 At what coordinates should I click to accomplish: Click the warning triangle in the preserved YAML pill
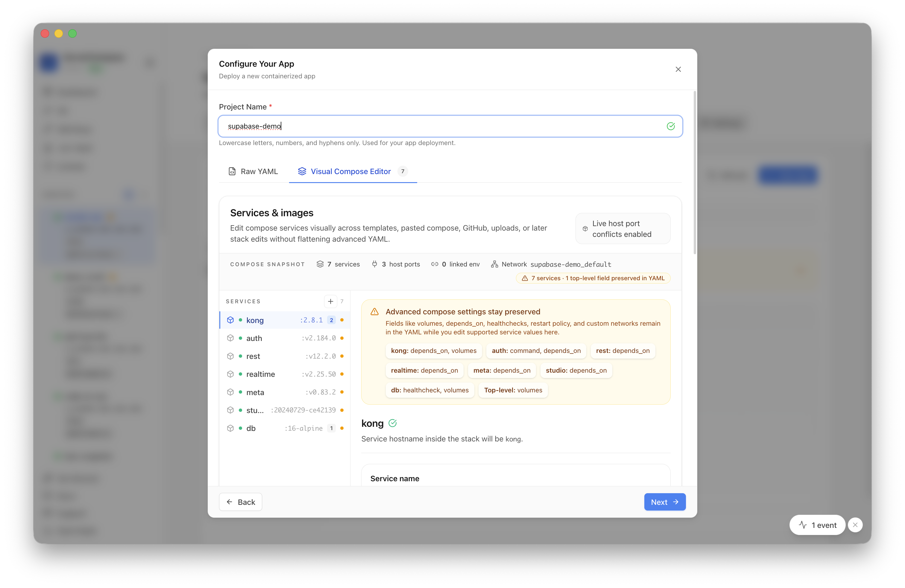525,278
